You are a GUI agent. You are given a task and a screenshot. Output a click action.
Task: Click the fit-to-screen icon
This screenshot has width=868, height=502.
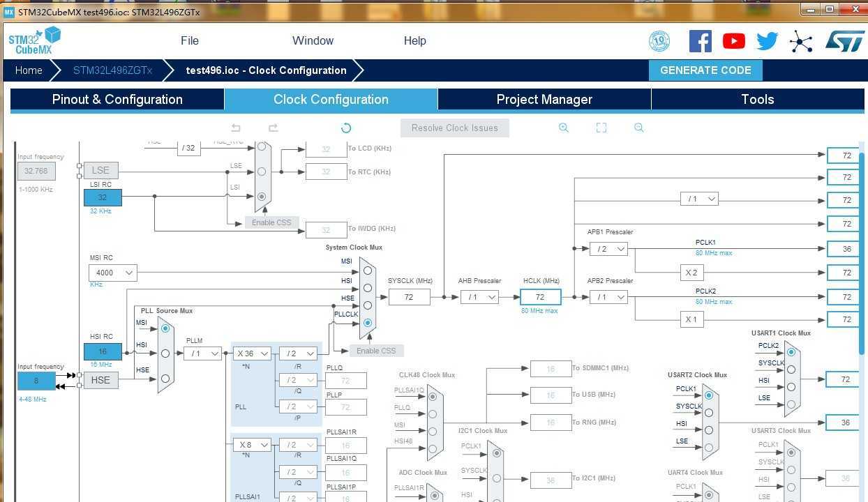pyautogui.click(x=601, y=128)
